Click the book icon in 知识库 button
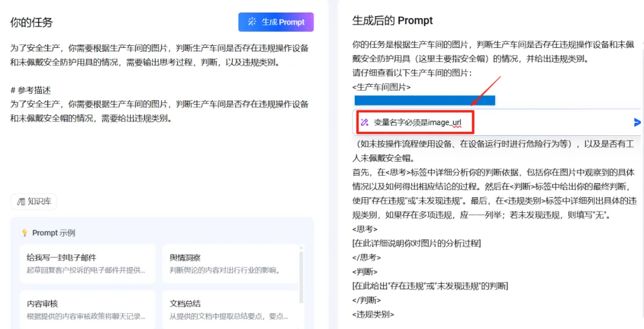Image resolution: width=644 pixels, height=329 pixels. point(21,201)
